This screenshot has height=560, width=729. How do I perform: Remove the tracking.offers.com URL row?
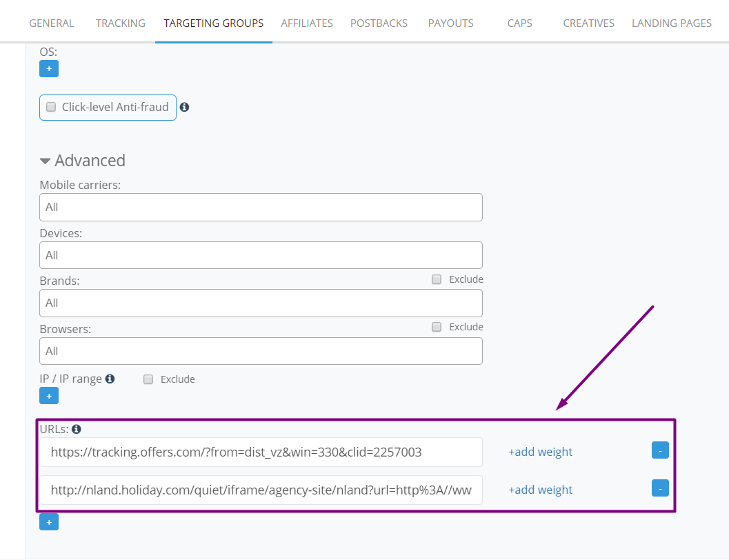[660, 450]
